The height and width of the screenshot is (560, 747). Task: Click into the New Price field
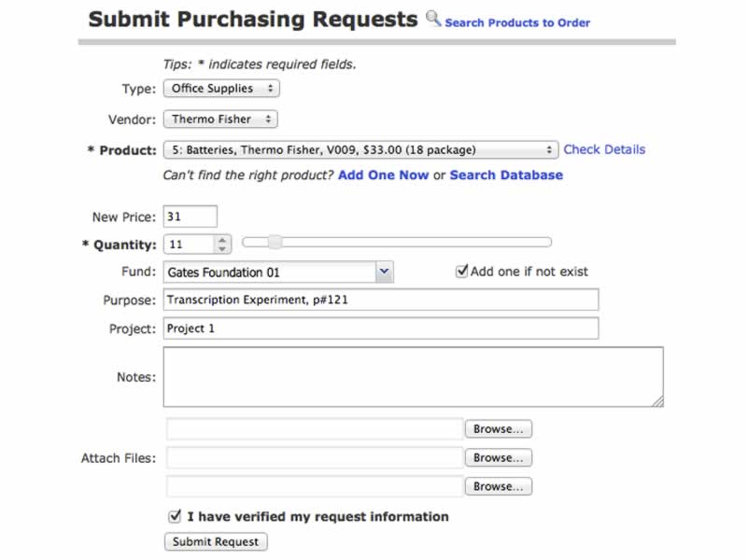click(x=190, y=217)
